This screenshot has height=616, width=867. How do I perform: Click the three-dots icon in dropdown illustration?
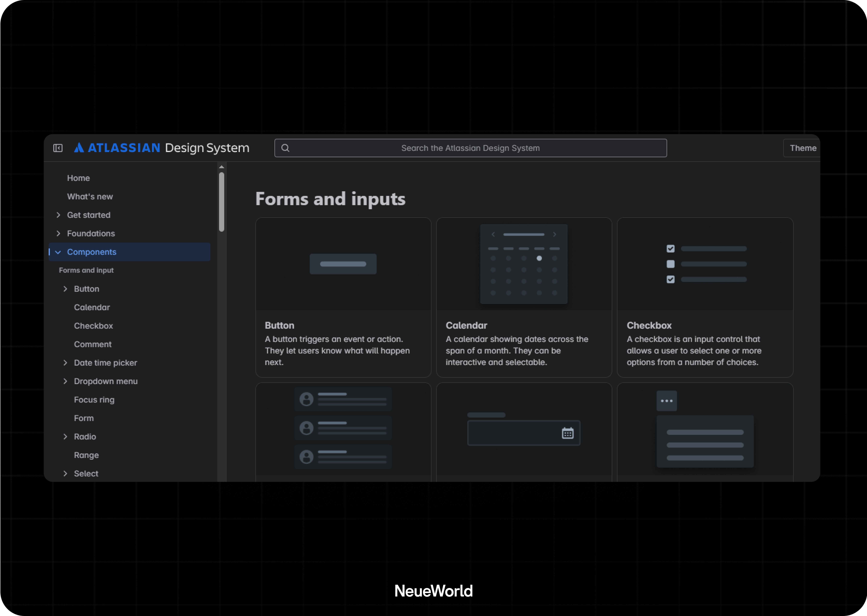point(667,401)
